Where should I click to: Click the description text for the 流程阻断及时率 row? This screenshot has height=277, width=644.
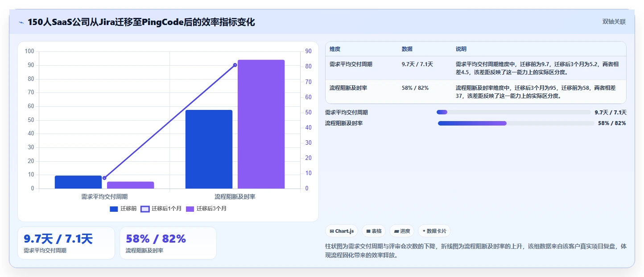pyautogui.click(x=536, y=92)
